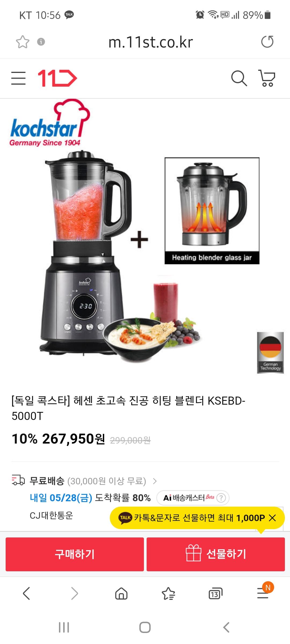
Task: Show site info via the address bar info icon
Action: (41, 42)
